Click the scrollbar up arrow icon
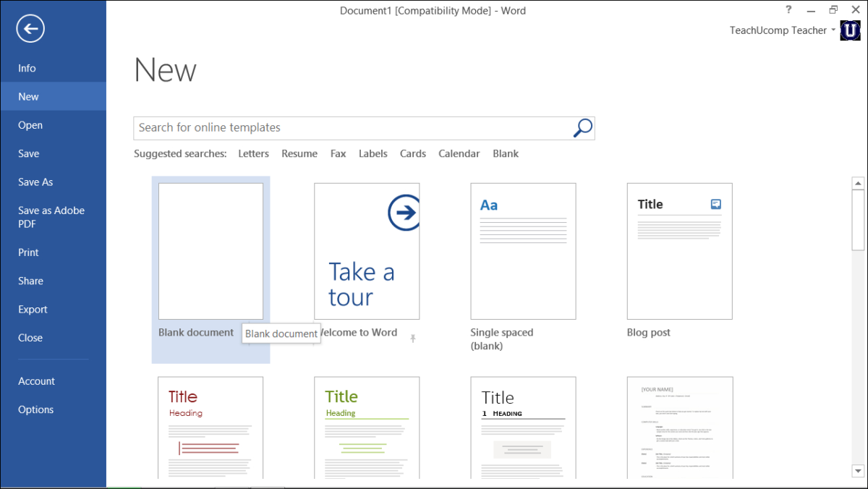 point(858,182)
